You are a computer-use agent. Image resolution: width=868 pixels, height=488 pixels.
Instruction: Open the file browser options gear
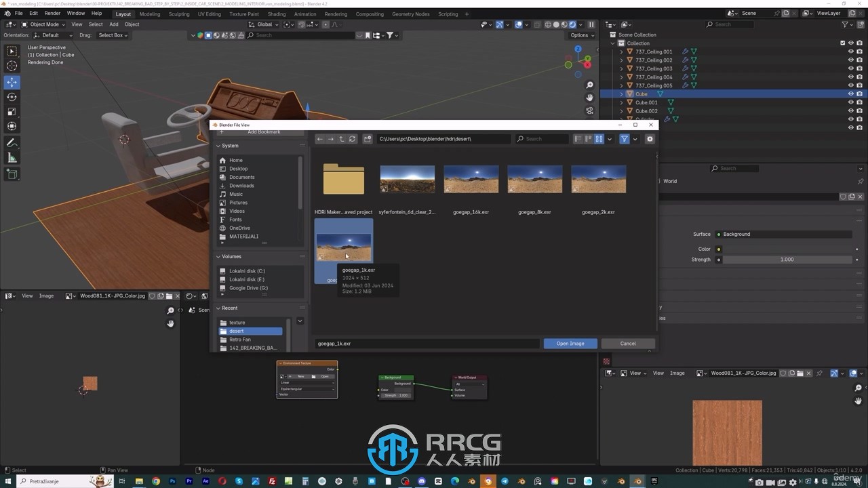(x=650, y=139)
